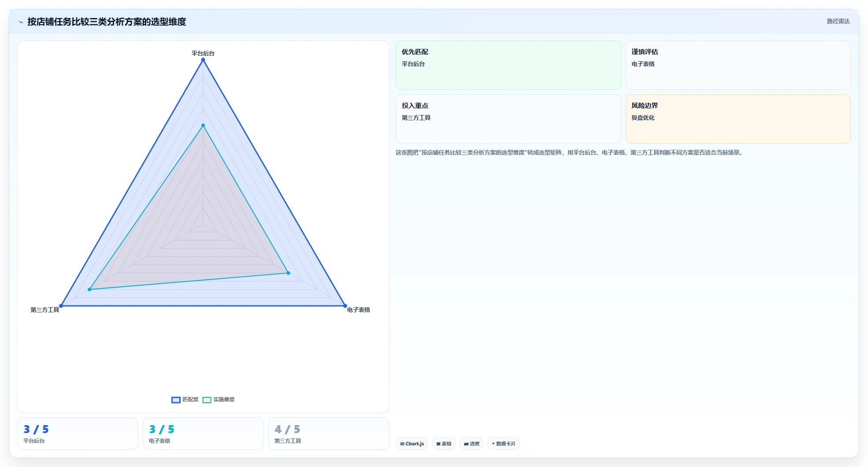Screen dimensions: 868x467
Task: Click the 第三方工具 axis label on radar
Action: 45,310
